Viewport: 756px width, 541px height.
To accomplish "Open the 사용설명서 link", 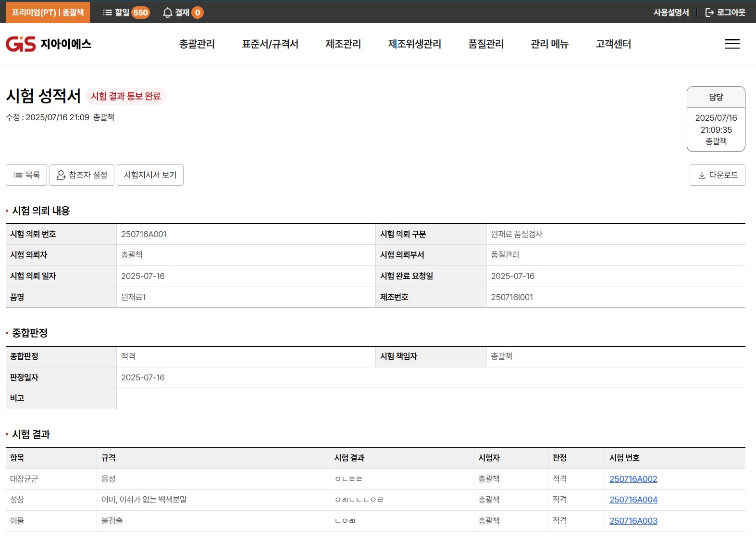I will [x=671, y=13].
